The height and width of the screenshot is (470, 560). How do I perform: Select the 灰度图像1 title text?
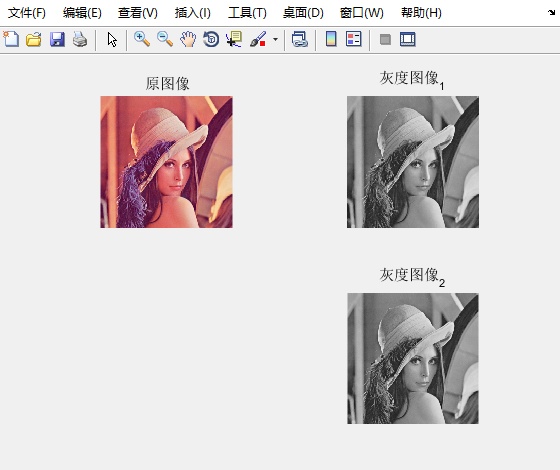click(x=412, y=80)
